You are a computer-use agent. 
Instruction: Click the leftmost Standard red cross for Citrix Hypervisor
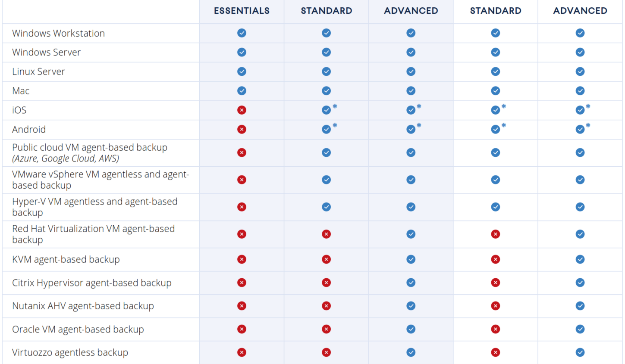327,283
